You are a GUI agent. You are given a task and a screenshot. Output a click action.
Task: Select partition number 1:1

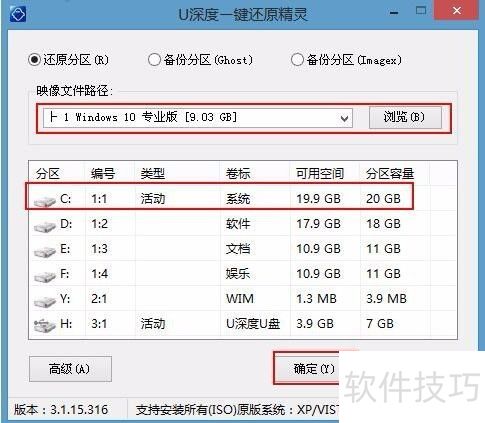coord(99,199)
